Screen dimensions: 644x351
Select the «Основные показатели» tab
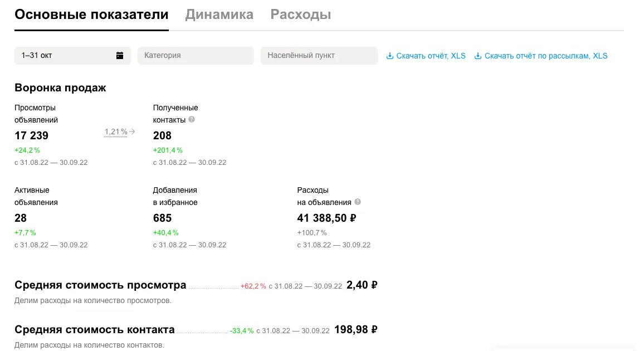click(92, 14)
